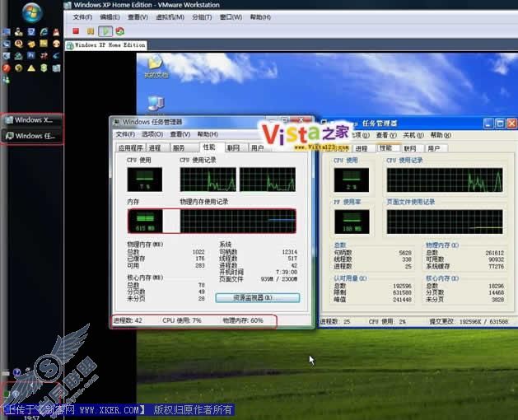The width and height of the screenshot is (518, 420).
Task: Open My Documents icon on the XP desktop
Action: (x=156, y=67)
